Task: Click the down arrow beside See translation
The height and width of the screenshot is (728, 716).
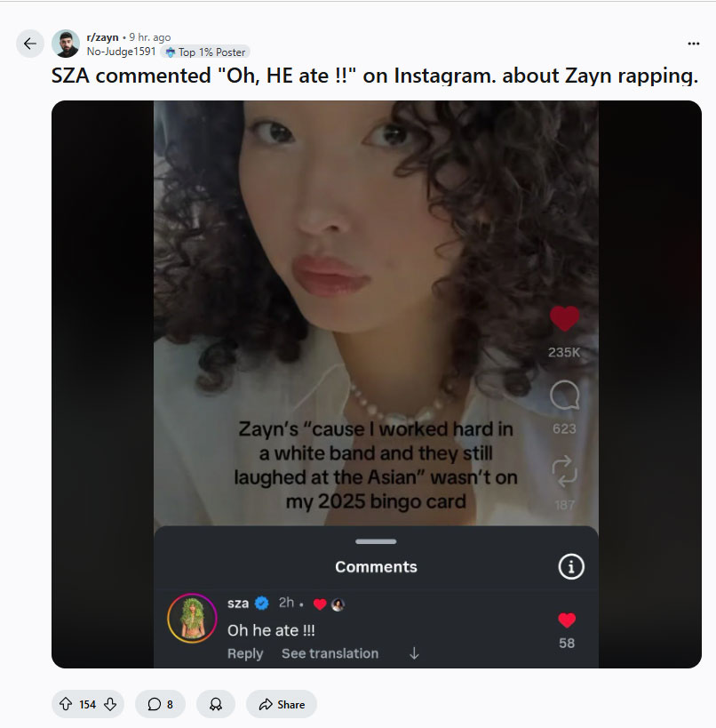Action: 414,653
